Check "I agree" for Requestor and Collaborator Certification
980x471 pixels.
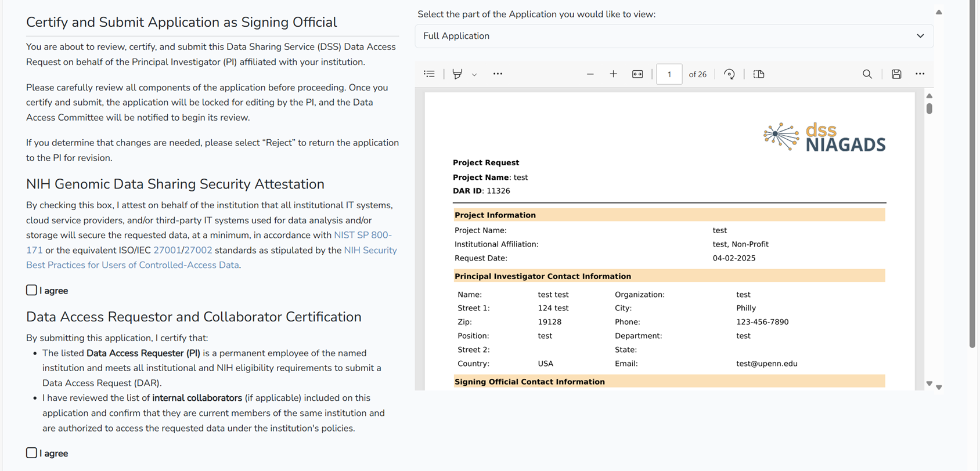[31, 453]
